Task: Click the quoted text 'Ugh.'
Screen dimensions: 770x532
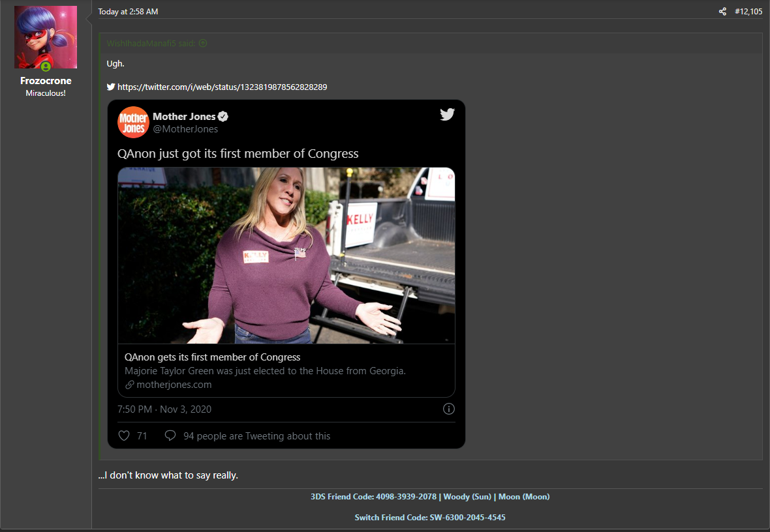Action: coord(115,63)
